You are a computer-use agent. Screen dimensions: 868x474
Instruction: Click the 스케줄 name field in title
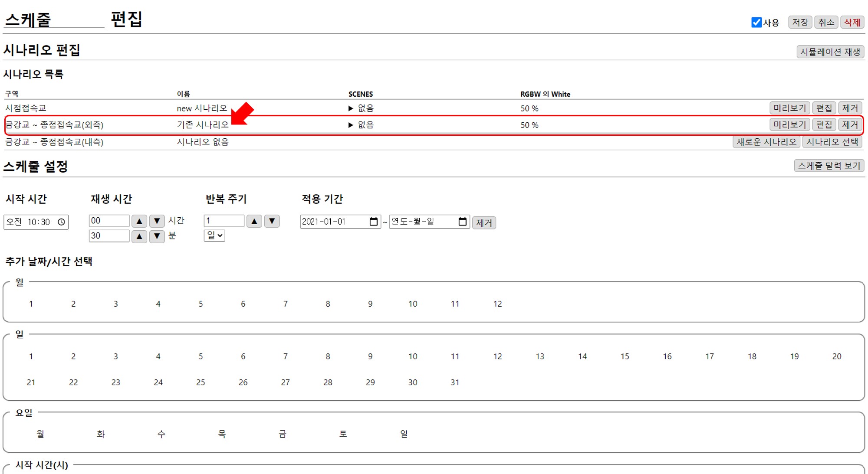[x=54, y=19]
